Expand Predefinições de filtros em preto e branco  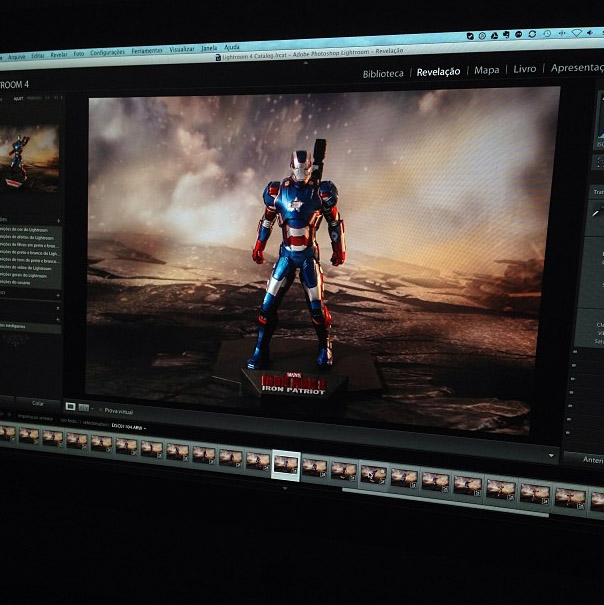[x=28, y=245]
